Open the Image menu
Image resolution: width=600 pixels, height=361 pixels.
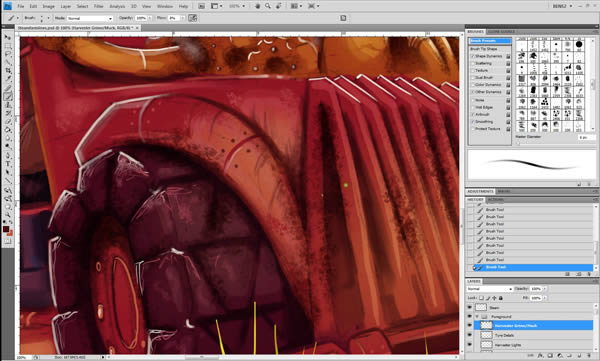pyautogui.click(x=48, y=6)
